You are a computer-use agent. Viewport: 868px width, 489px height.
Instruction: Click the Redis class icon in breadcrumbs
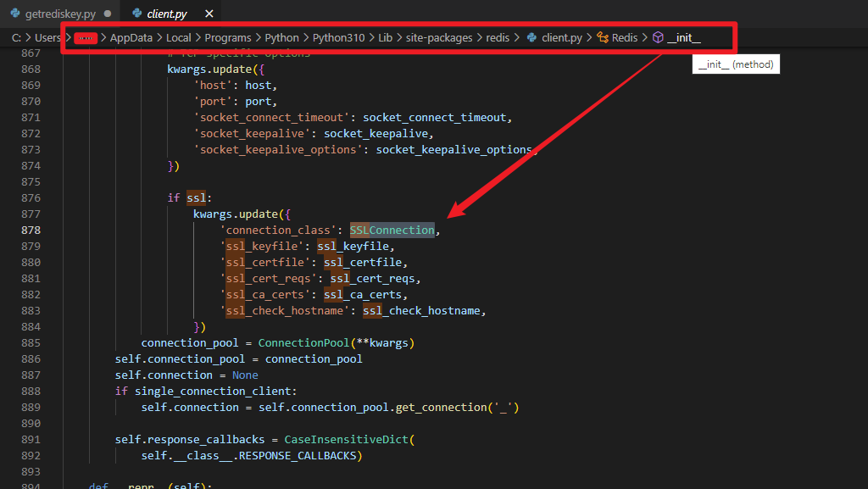603,37
